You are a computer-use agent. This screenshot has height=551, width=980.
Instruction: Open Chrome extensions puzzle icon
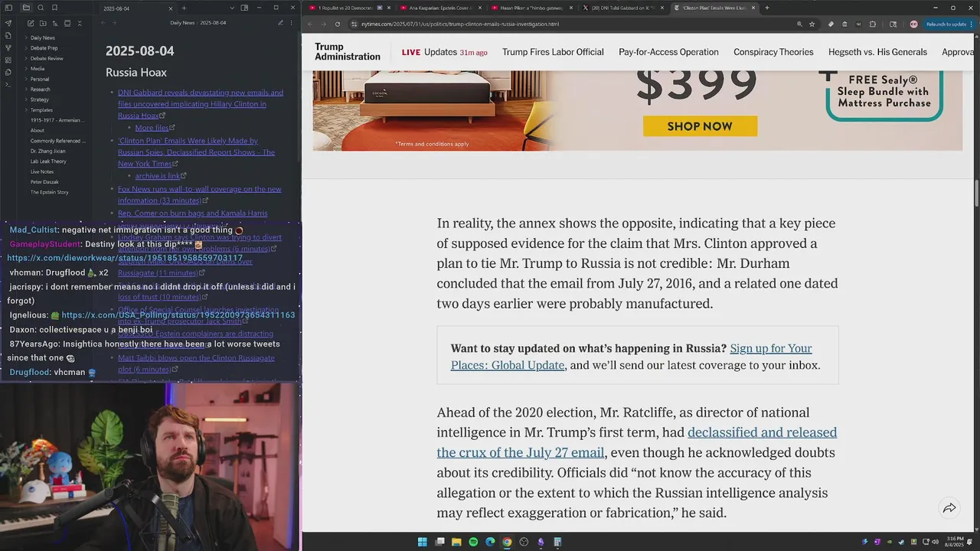coord(873,24)
